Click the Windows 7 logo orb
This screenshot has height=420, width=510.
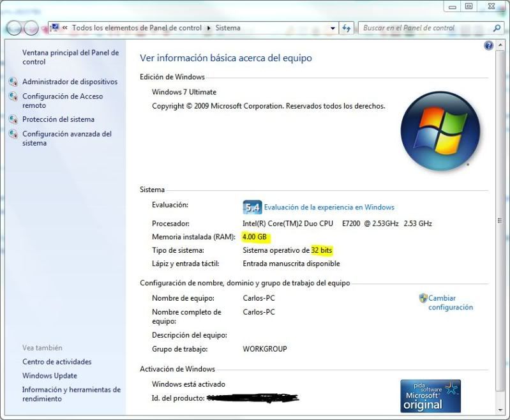coord(440,131)
